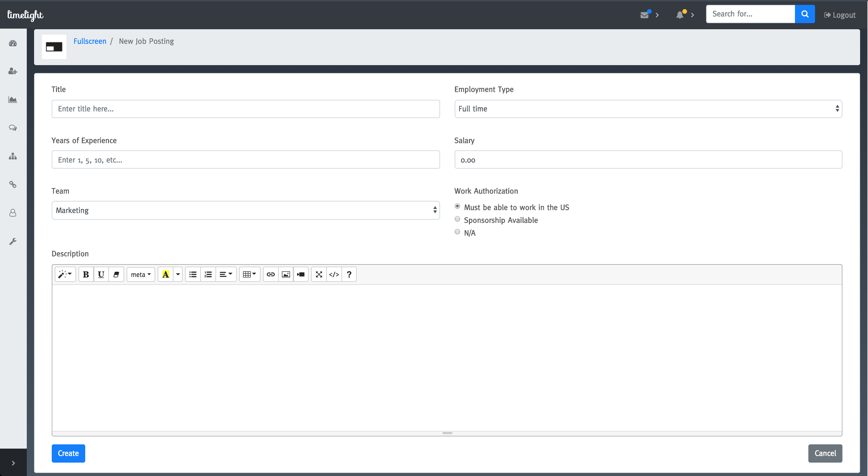Expand the sidebar with the bottom chevron

click(13, 463)
